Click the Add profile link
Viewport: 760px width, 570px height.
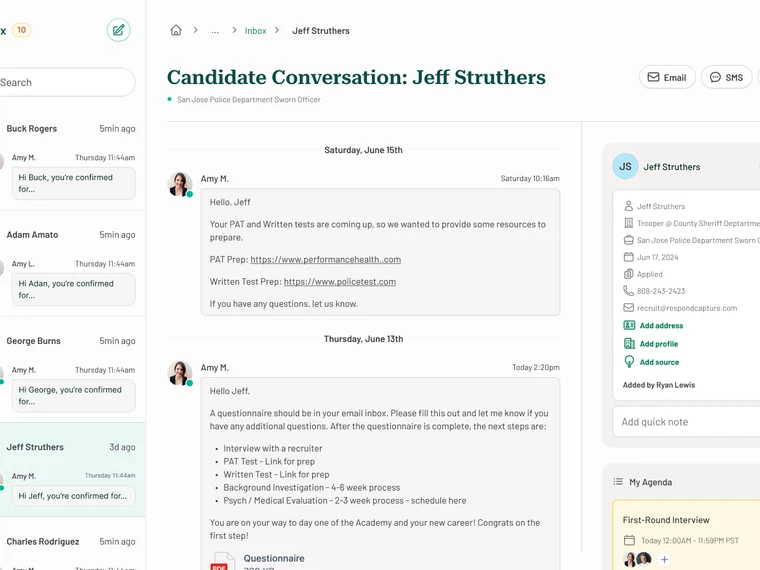[x=658, y=344]
